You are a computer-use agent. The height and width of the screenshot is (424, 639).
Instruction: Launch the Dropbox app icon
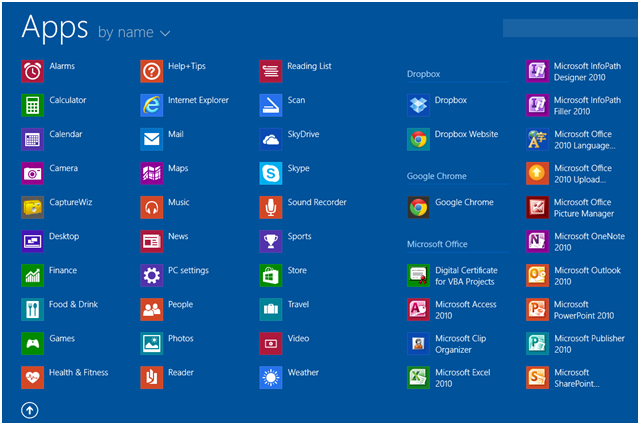(x=418, y=105)
